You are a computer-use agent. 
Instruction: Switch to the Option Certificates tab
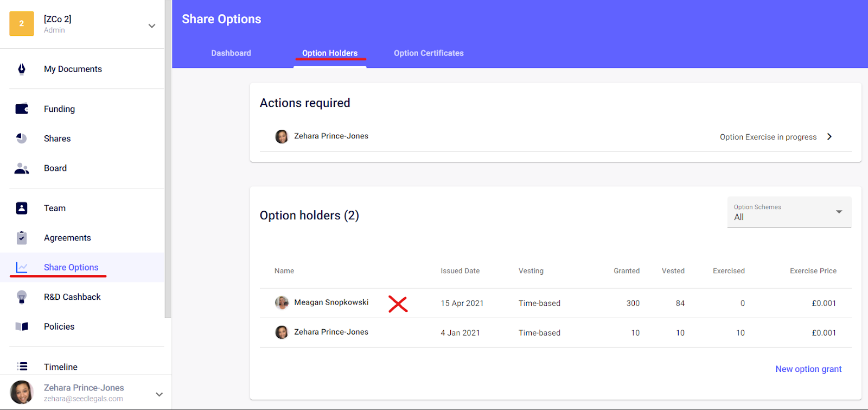[x=429, y=53]
